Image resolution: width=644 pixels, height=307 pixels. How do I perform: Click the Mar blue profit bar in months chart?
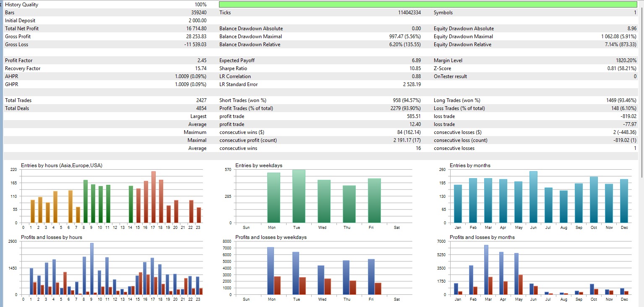486,270
